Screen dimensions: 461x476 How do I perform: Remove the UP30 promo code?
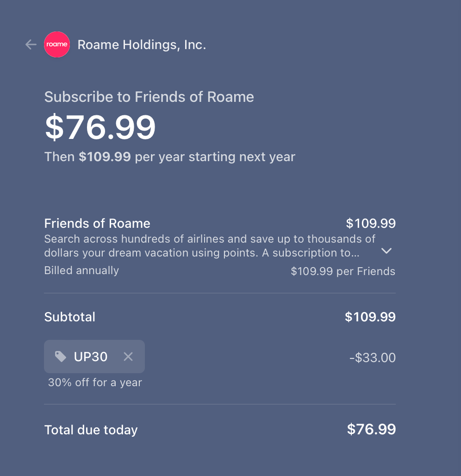(x=128, y=356)
